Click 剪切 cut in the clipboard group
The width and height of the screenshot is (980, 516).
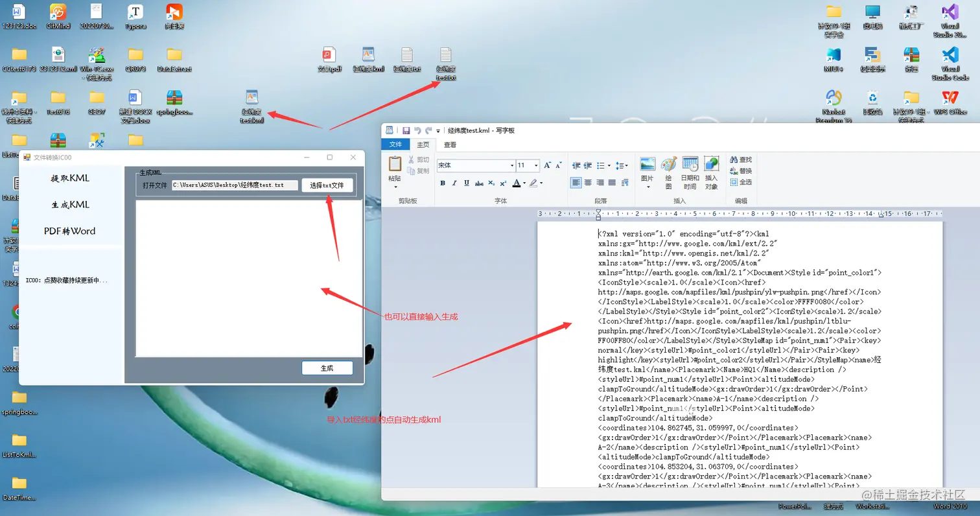coord(418,159)
